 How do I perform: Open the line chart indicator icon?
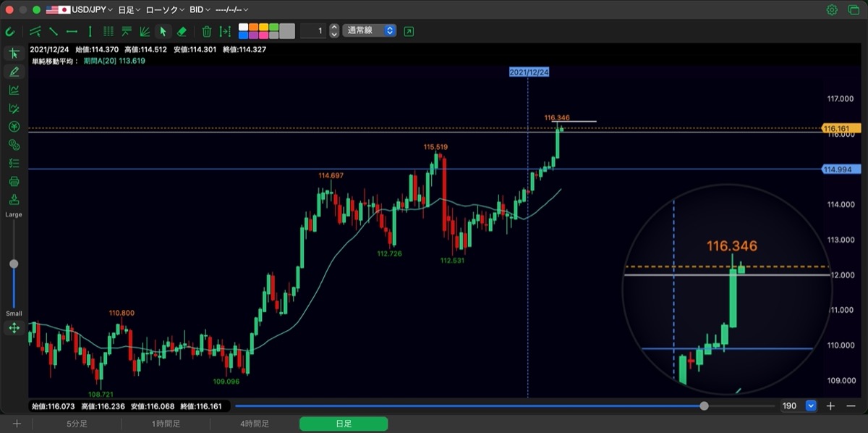click(x=14, y=90)
